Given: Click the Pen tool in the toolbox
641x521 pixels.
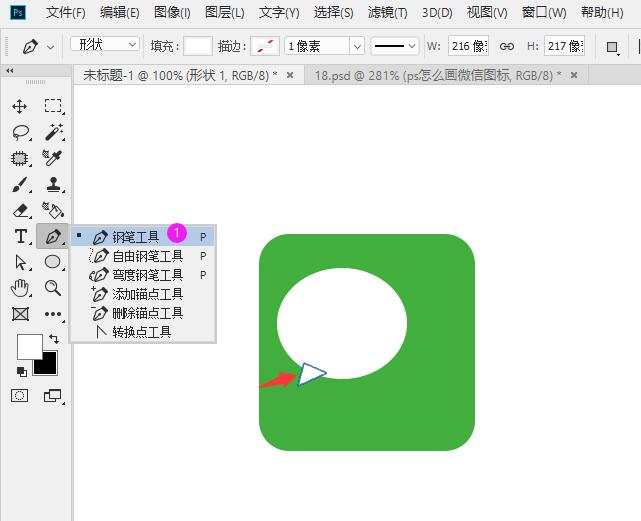Looking at the screenshot, I should (x=53, y=236).
